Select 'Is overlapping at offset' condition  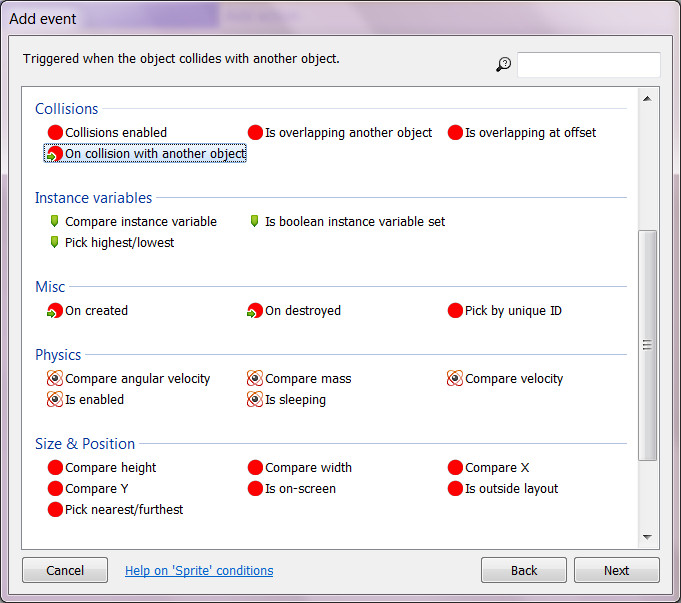point(530,133)
